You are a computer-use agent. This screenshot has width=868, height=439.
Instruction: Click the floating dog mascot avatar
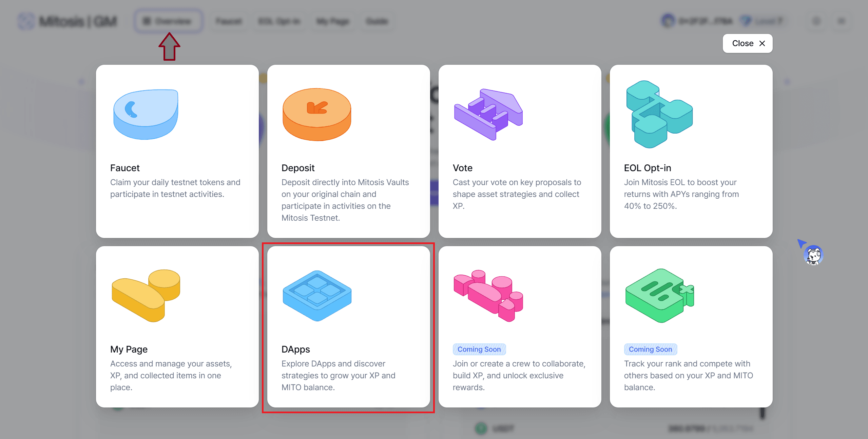click(x=813, y=255)
